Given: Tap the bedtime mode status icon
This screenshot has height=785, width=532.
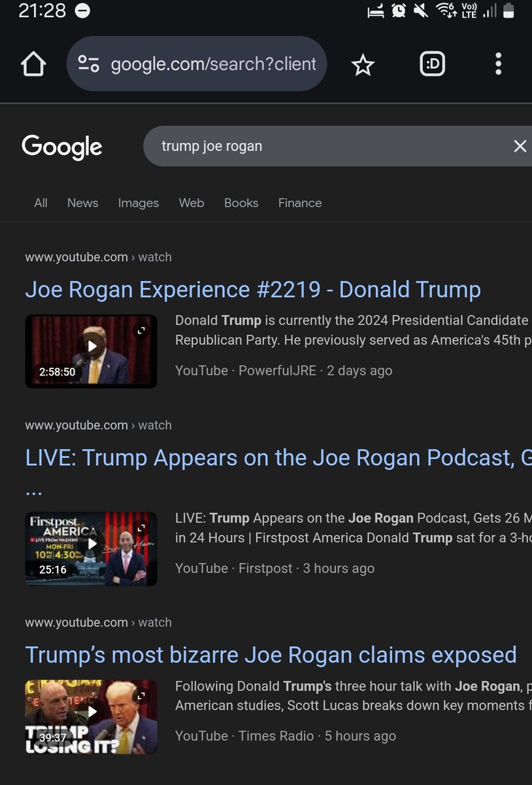Looking at the screenshot, I should (376, 11).
